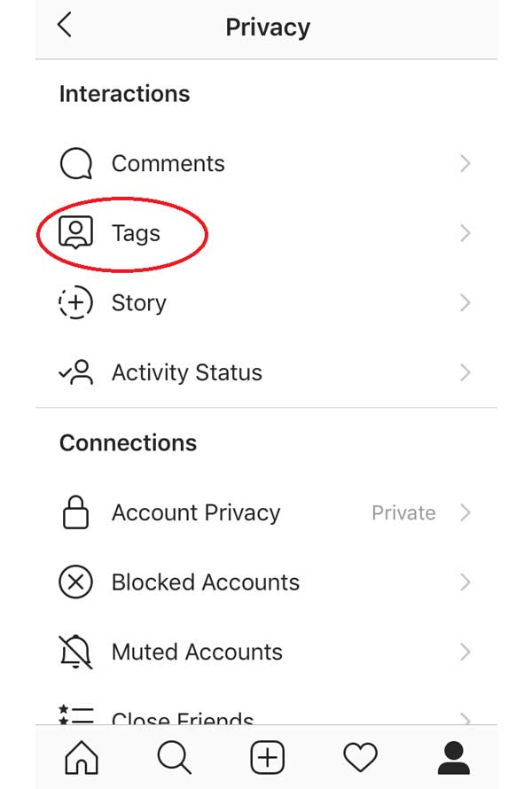532x789 pixels.
Task: Select the Blocked Accounts X circle icon
Action: [x=76, y=582]
